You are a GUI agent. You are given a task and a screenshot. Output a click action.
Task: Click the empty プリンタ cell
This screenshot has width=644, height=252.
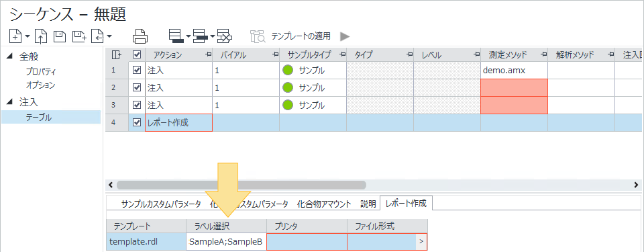click(307, 242)
